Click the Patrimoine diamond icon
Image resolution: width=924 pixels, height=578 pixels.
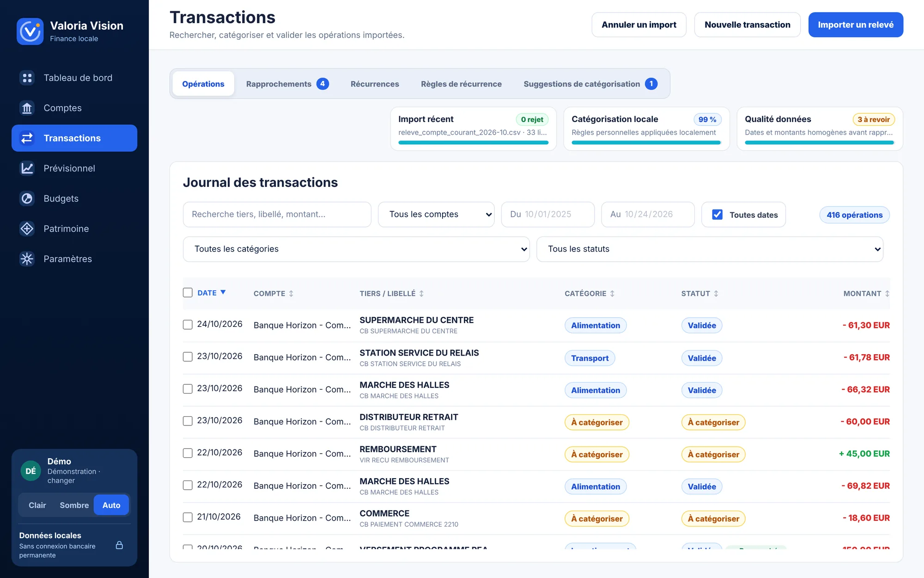27,228
